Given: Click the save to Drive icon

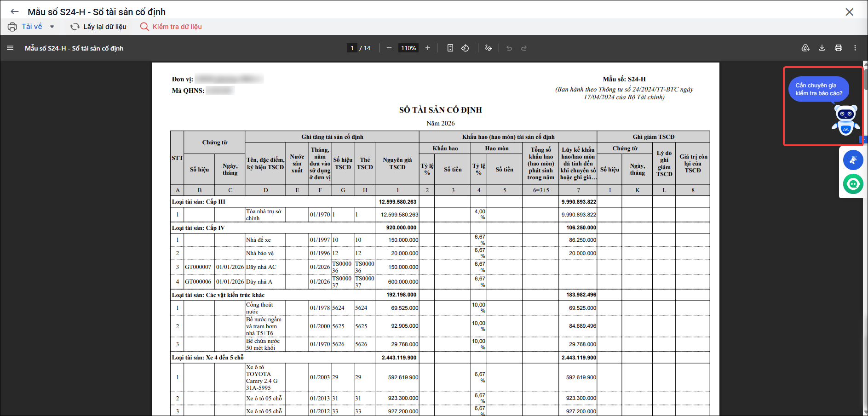Looking at the screenshot, I should tap(805, 48).
